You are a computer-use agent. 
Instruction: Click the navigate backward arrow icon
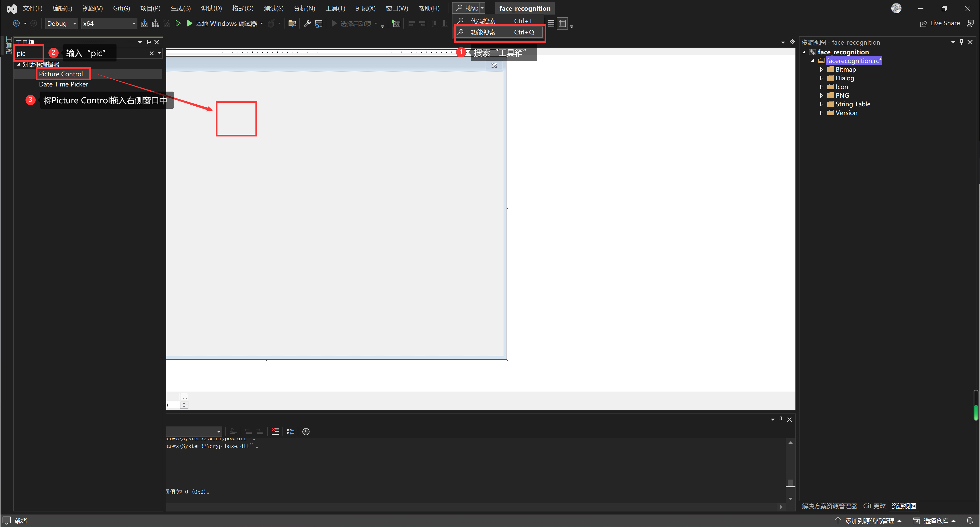16,24
